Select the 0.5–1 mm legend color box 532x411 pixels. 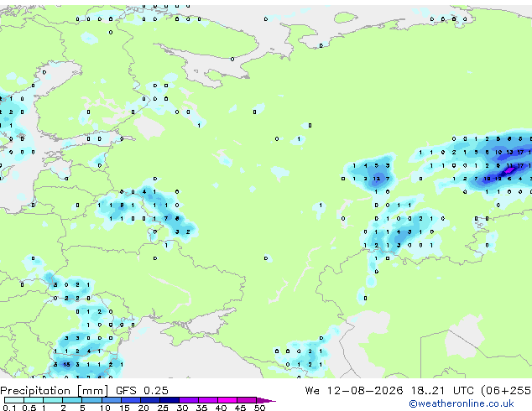click(34, 400)
